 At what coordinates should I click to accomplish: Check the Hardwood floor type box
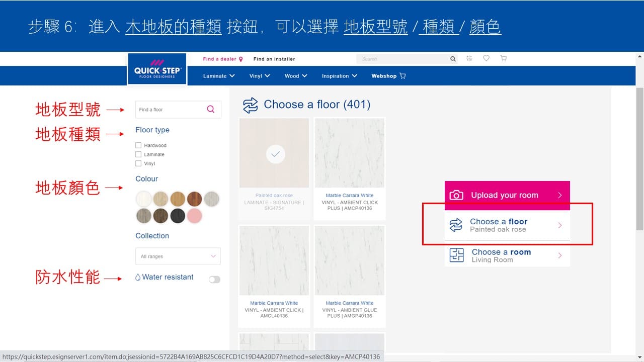coord(138,145)
